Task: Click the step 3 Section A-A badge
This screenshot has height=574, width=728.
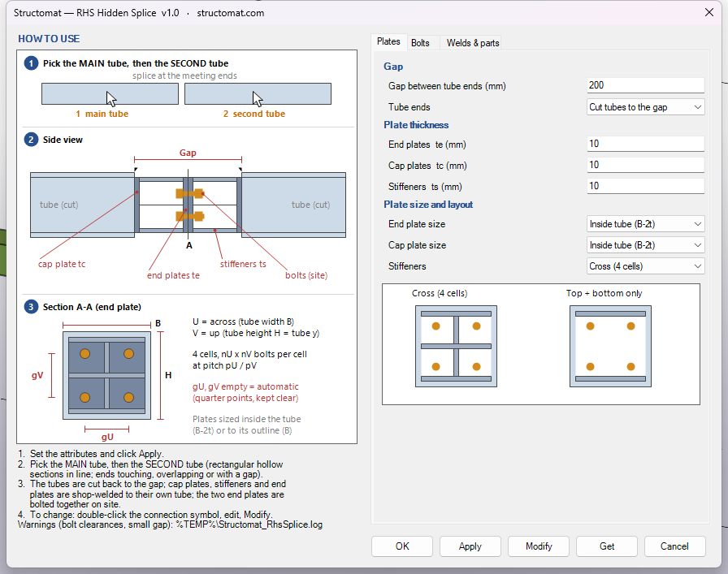Action: (31, 307)
